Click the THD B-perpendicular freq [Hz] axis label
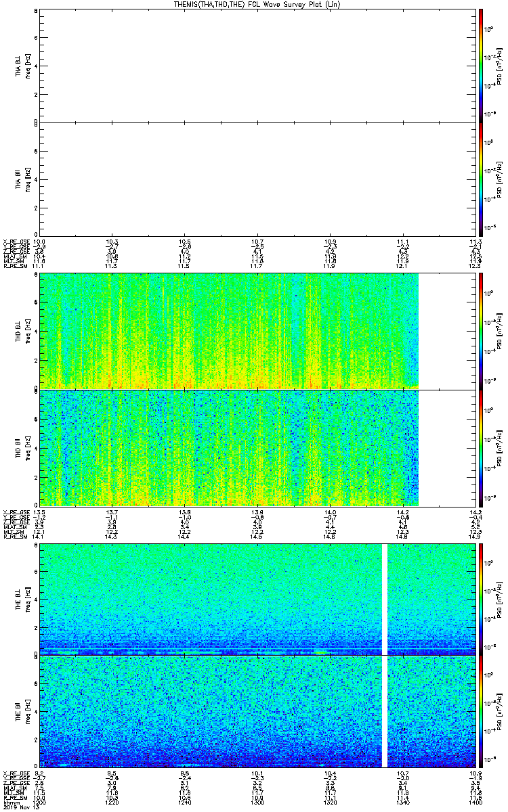The image size is (508, 812). pyautogui.click(x=28, y=331)
